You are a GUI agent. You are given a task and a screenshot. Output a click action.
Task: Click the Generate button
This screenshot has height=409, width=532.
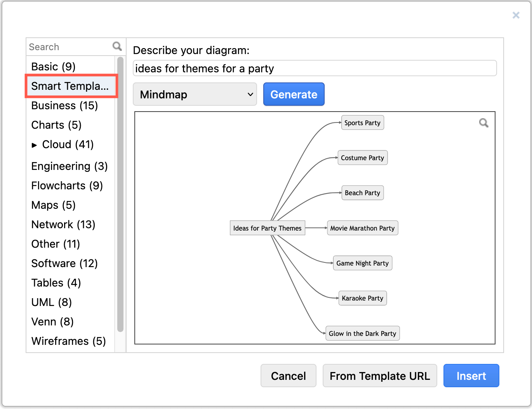coord(294,94)
